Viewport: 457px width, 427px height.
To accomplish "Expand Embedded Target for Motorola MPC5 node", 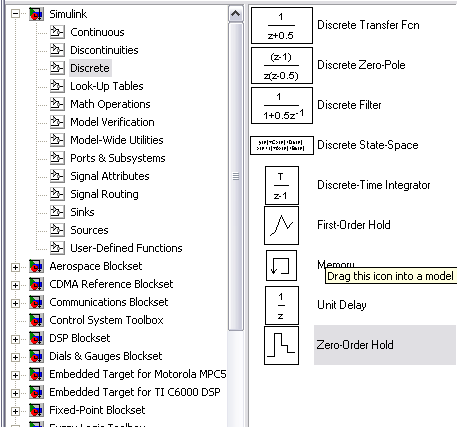I will coord(15,375).
